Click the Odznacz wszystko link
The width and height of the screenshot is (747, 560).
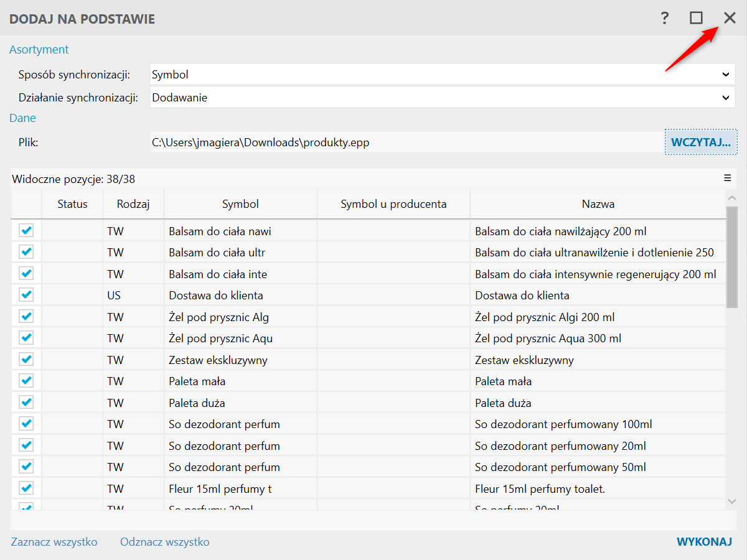point(164,542)
